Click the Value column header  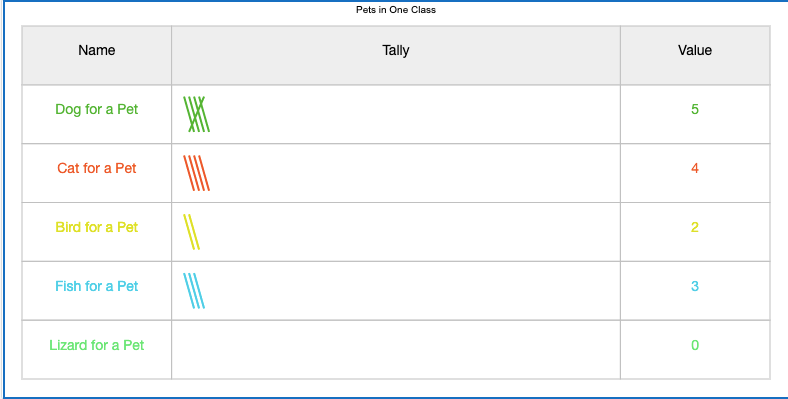click(x=695, y=50)
